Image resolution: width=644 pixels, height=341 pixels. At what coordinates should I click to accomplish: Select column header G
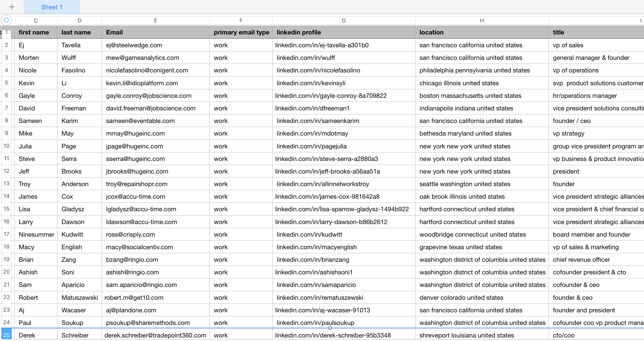pyautogui.click(x=343, y=20)
